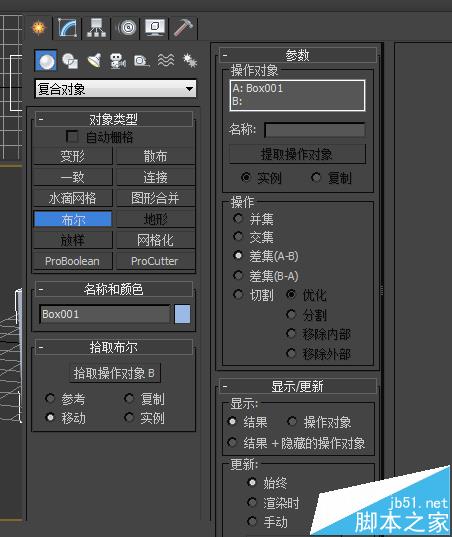Open the Display panel tab
This screenshot has height=537, width=452.
point(155,28)
